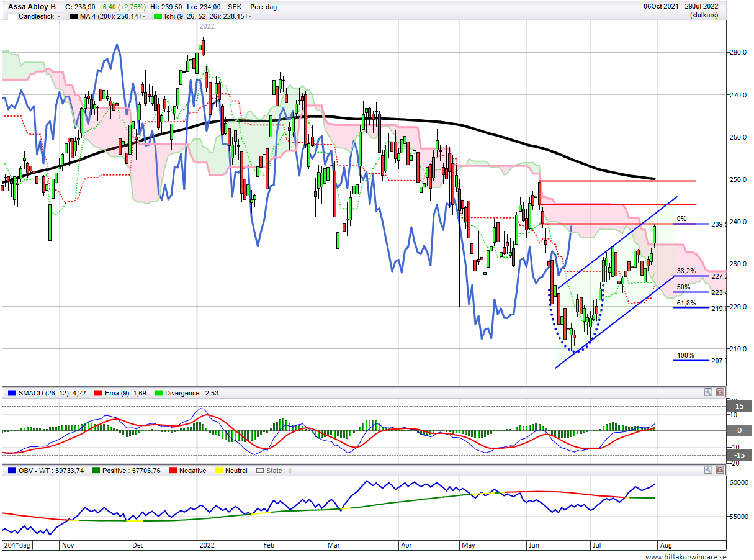This screenshot has height=560, width=754.
Task: Click the 0 level marker on SMACD axis
Action: (739, 430)
